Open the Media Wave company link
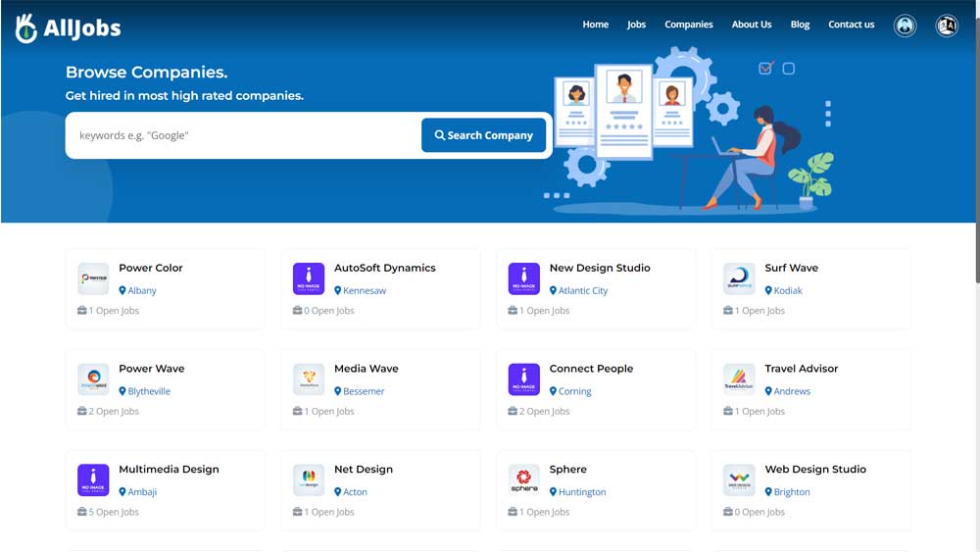980x552 pixels. pos(367,369)
